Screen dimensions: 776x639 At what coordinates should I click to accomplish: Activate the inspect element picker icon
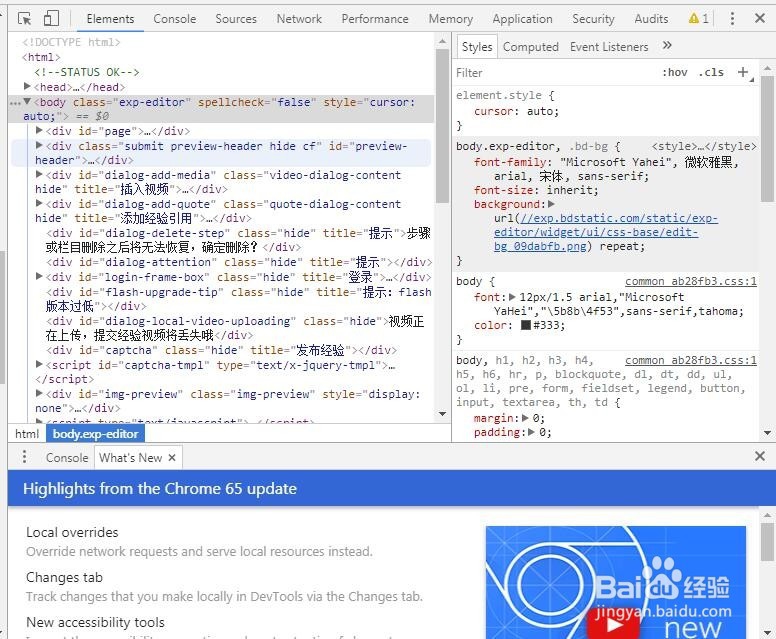click(24, 19)
